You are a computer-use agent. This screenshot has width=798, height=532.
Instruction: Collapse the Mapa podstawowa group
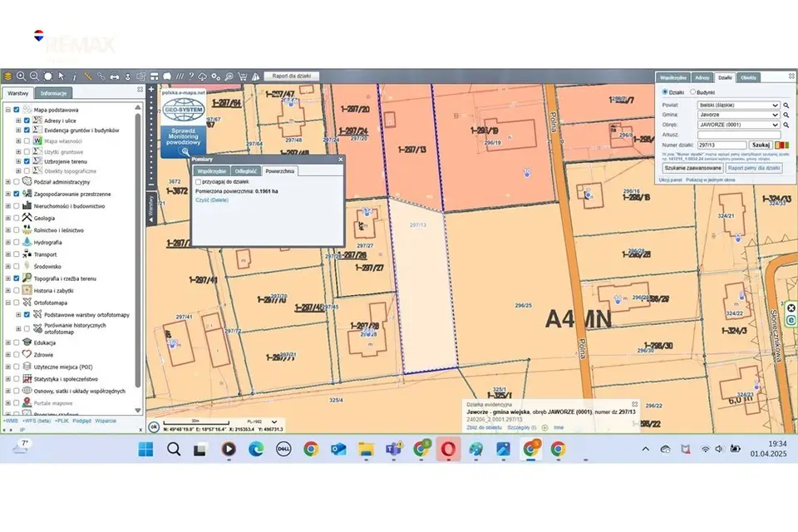point(8,110)
